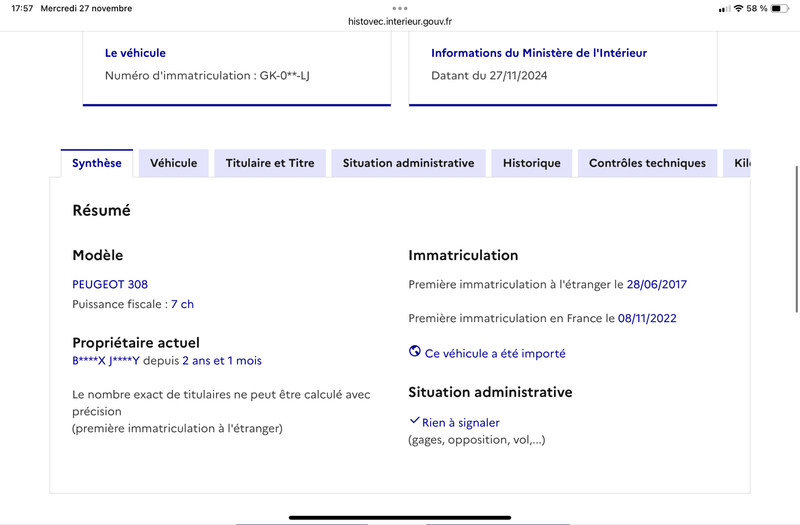Click the Propriétaire actuel heading
Screen dimensions: 800x525
tap(136, 342)
